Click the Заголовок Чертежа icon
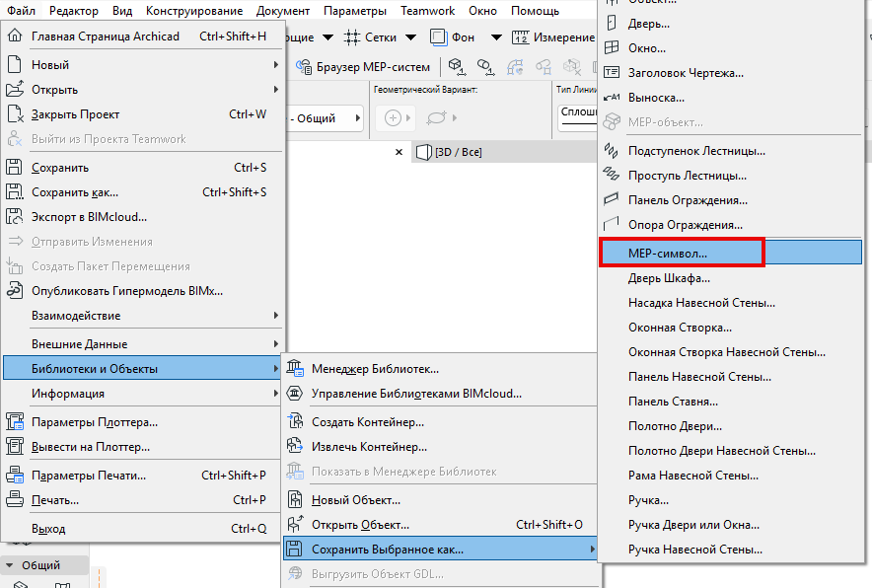Image resolution: width=872 pixels, height=588 pixels. coord(612,72)
